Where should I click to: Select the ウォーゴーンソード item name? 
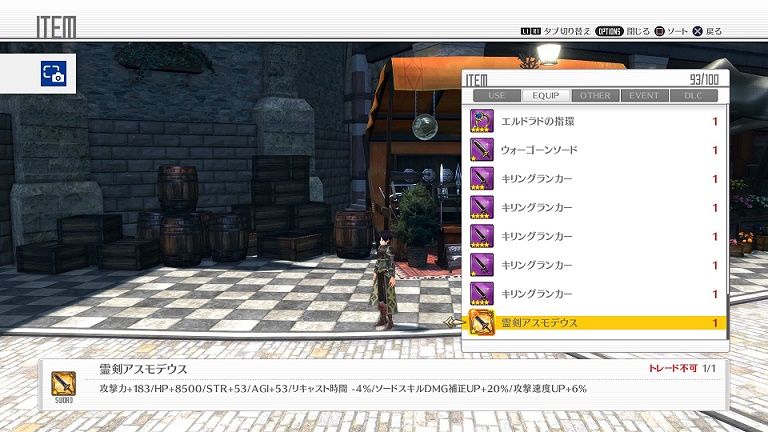[539, 150]
